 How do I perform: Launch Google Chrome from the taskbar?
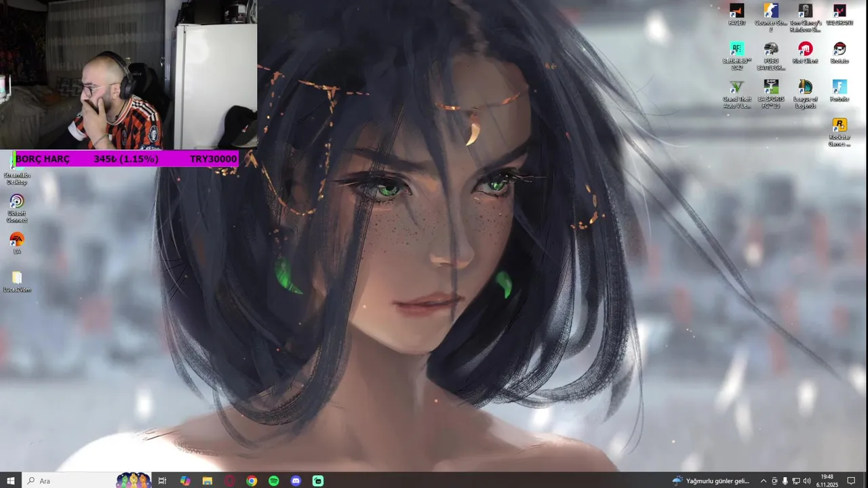click(252, 481)
